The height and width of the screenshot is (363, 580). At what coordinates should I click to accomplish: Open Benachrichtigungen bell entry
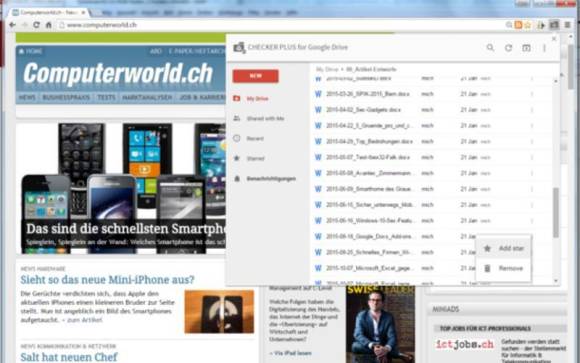click(271, 179)
